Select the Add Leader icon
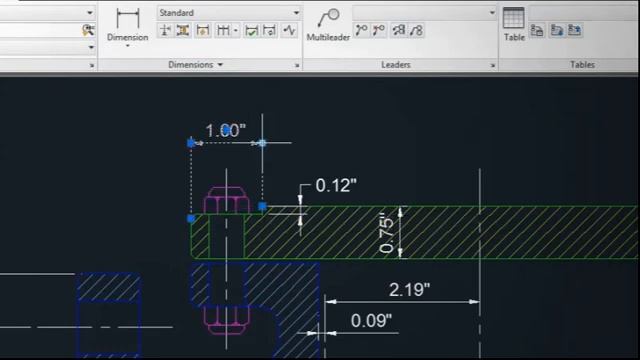Image resolution: width=640 pixels, height=360 pixels. [362, 30]
